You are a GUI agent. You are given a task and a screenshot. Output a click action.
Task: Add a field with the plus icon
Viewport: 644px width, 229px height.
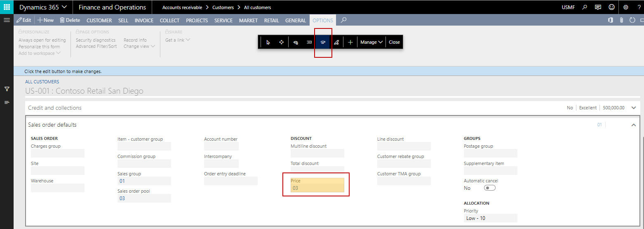350,42
